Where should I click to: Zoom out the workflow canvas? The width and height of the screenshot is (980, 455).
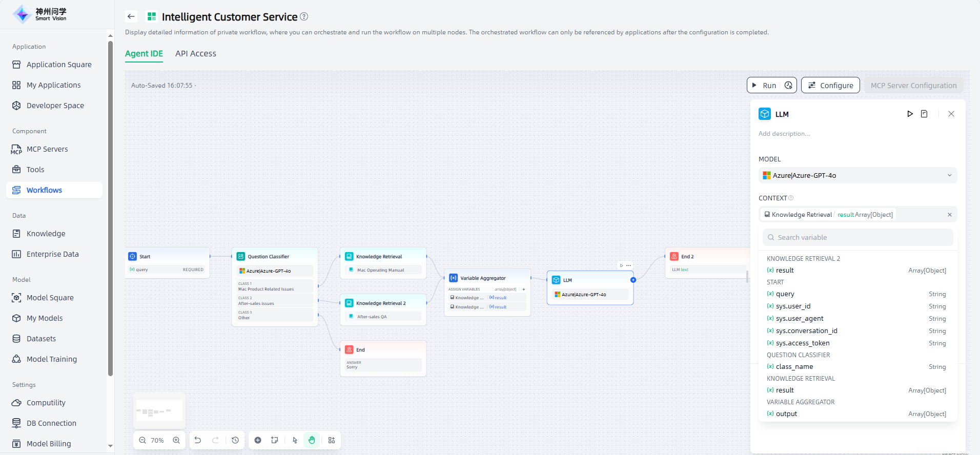pyautogui.click(x=142, y=440)
